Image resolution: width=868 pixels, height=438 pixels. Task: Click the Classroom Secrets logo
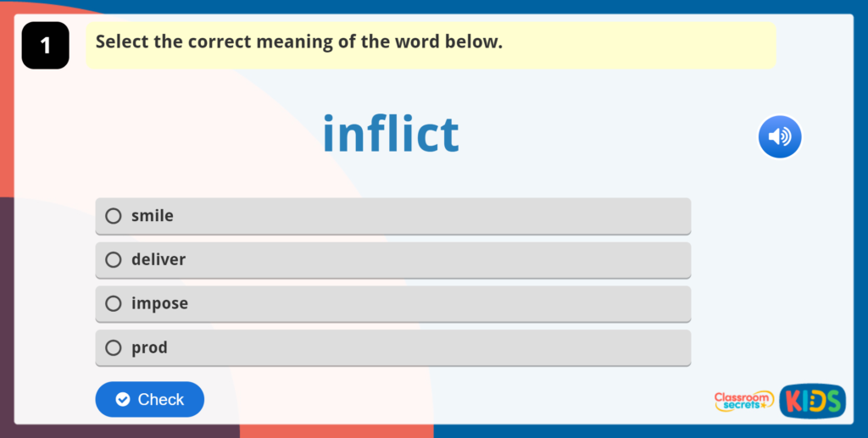(x=743, y=401)
